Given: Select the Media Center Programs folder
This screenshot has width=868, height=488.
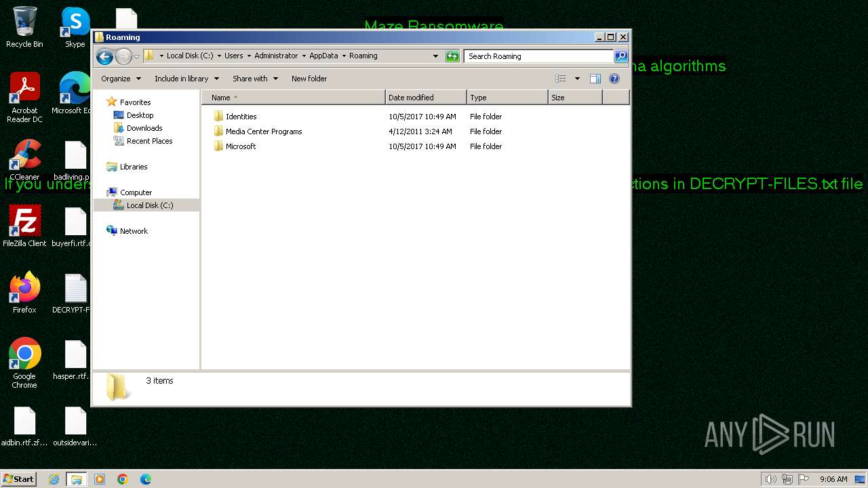Looking at the screenshot, I should tap(258, 131).
